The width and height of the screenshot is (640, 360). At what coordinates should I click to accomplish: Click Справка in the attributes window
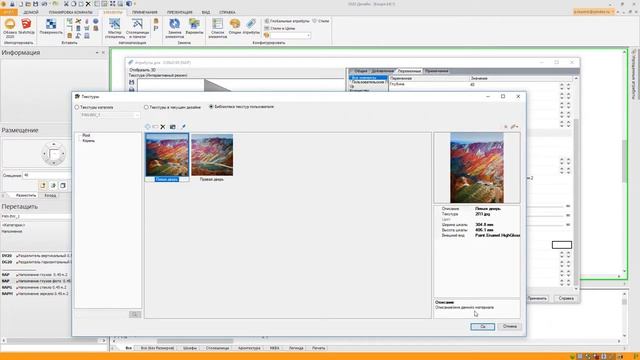tap(566, 298)
